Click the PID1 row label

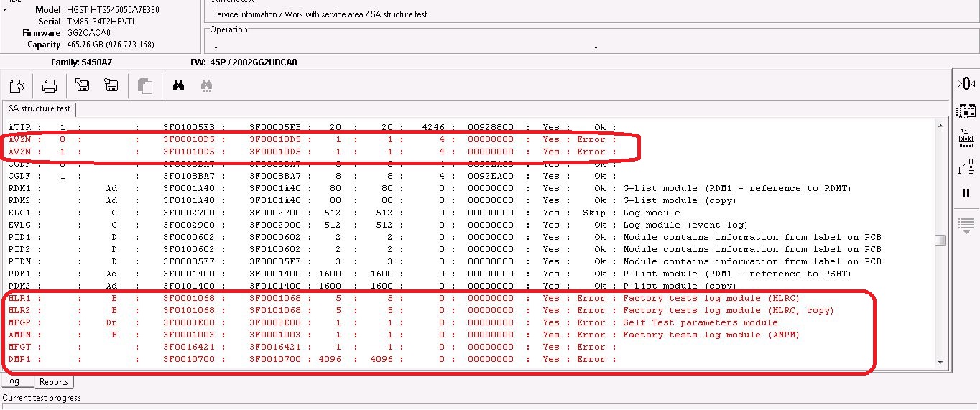pos(19,237)
